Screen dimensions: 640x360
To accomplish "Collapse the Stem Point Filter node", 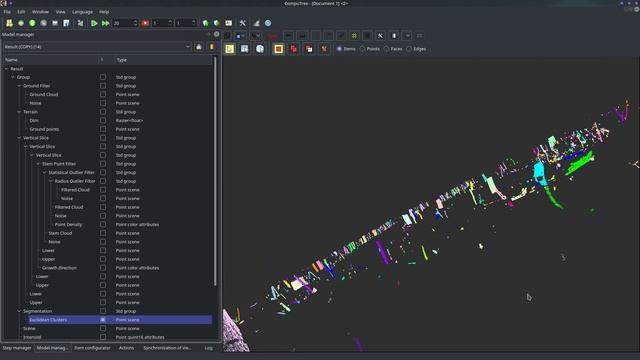I will pos(38,164).
